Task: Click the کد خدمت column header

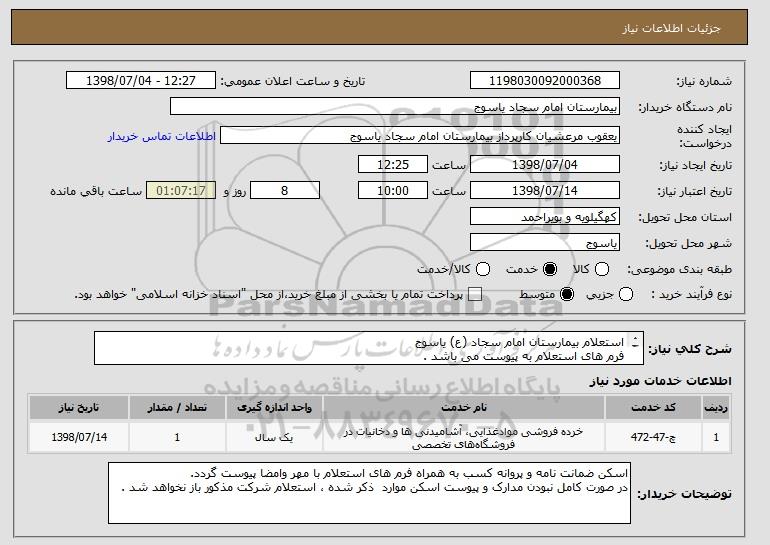Action: (x=653, y=408)
